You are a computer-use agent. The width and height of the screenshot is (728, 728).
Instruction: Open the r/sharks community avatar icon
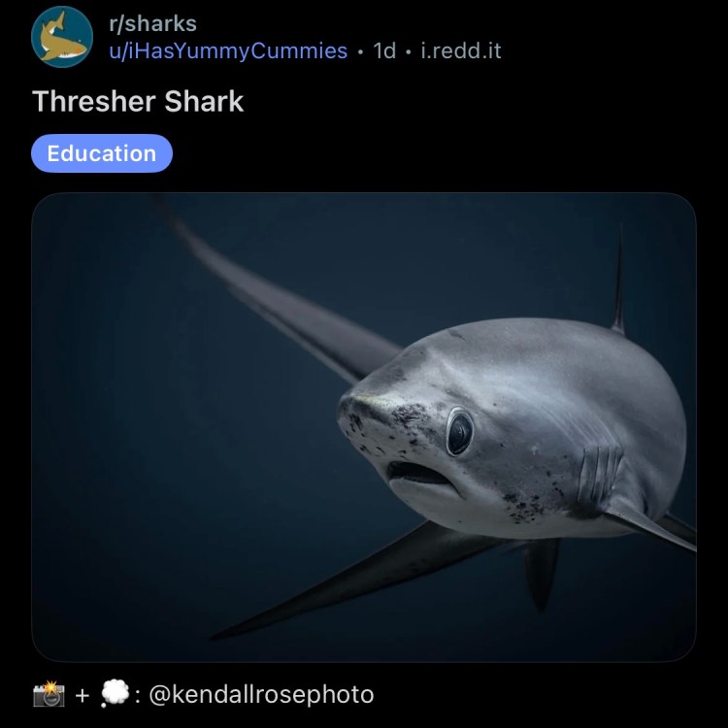click(x=62, y=37)
